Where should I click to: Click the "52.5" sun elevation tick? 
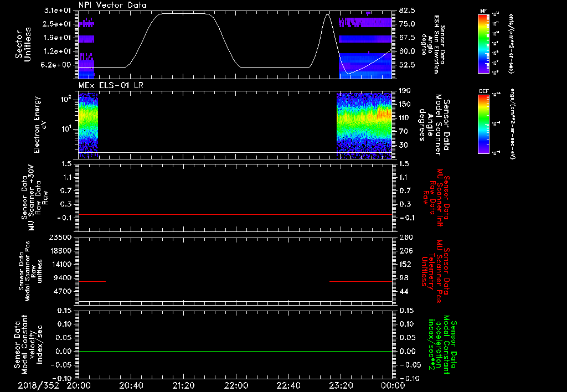tap(407, 65)
